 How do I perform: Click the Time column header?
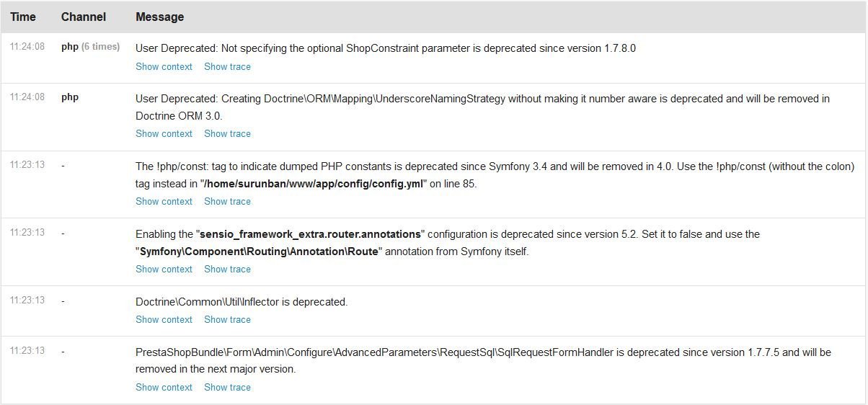pyautogui.click(x=23, y=17)
